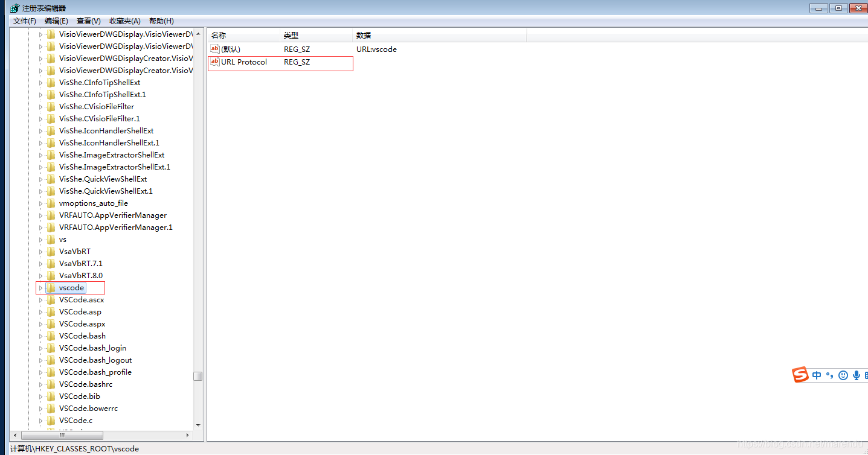This screenshot has width=868, height=455.
Task: Select the VisShe.IconHandlerShellExt.1 tree row
Action: (x=109, y=143)
